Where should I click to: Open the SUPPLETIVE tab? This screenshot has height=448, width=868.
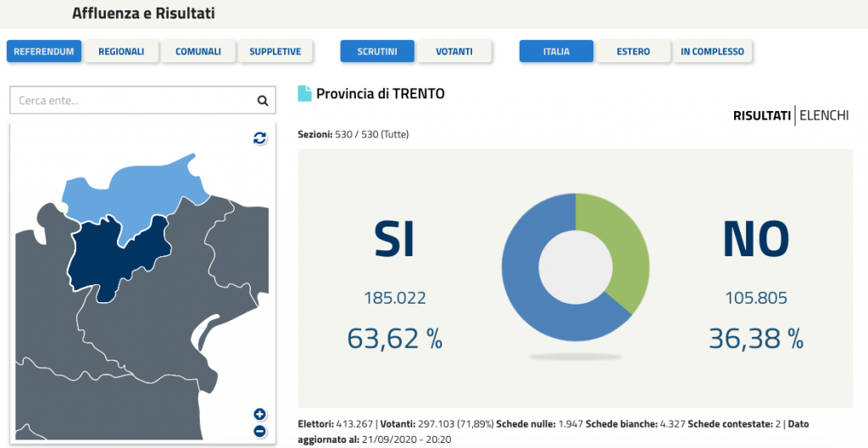click(x=275, y=51)
